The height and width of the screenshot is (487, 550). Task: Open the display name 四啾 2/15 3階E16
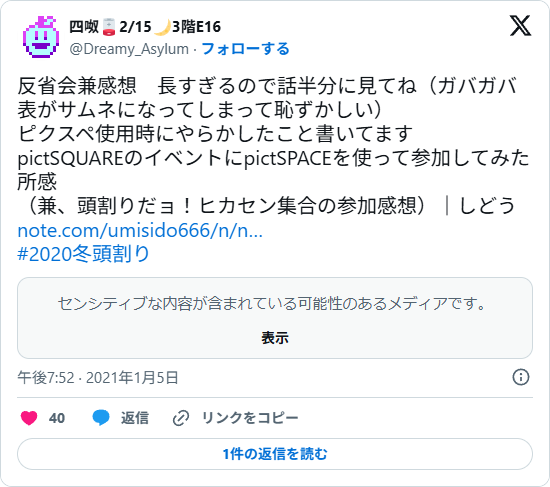[x=145, y=27]
